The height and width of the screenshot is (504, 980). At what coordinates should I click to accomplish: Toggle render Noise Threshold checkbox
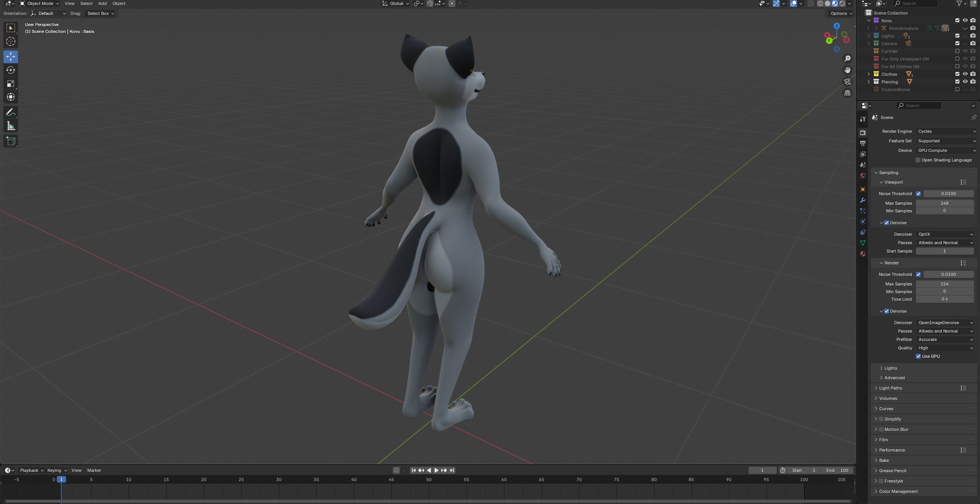pyautogui.click(x=918, y=274)
